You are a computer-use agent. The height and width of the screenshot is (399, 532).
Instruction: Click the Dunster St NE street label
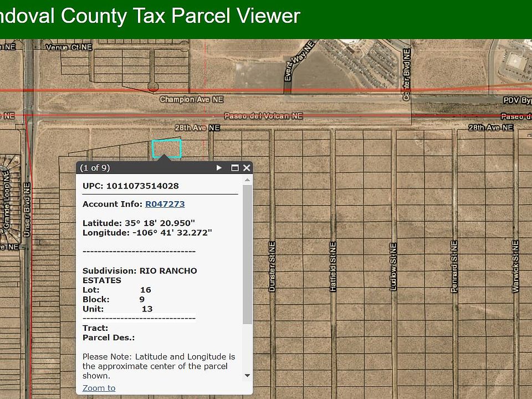272,267
